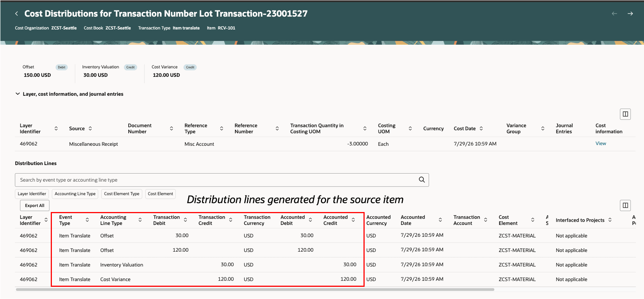644x299 pixels.
Task: Click the 120.00 transaction debit cell
Action: [x=180, y=250]
